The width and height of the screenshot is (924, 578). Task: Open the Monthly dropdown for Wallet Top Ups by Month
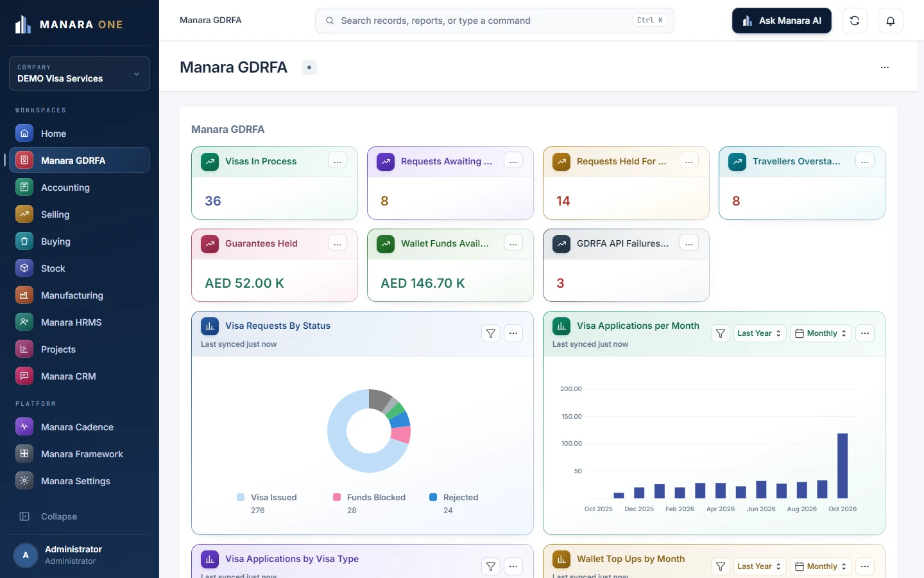(x=821, y=566)
